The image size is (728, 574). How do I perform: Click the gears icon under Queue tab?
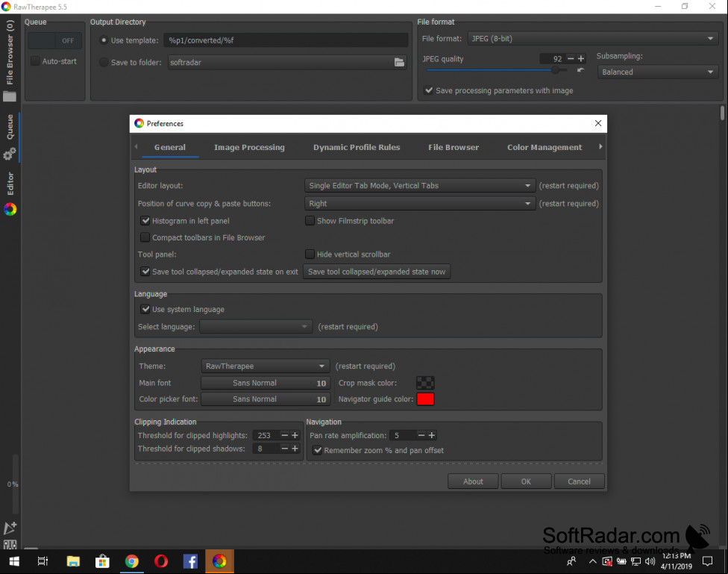click(x=10, y=154)
